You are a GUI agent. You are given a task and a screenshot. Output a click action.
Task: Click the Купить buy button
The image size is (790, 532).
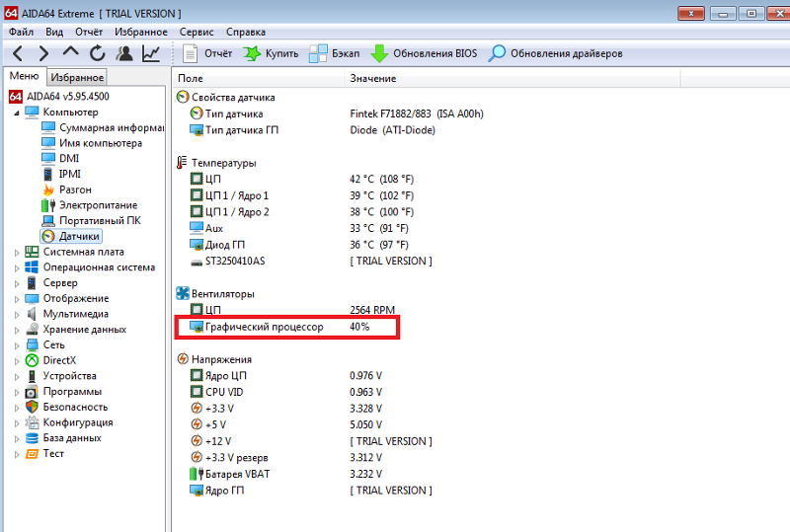(x=271, y=53)
